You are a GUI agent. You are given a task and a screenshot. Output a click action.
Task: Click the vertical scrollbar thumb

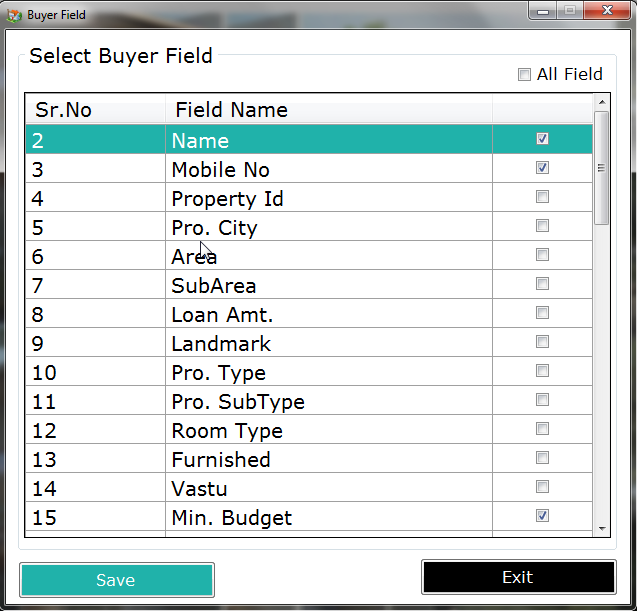(x=601, y=167)
